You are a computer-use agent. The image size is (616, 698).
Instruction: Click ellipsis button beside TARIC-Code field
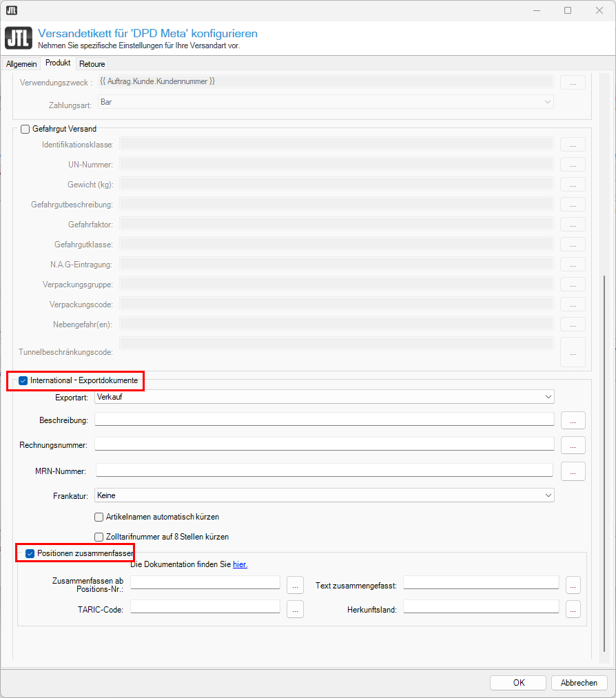(295, 609)
